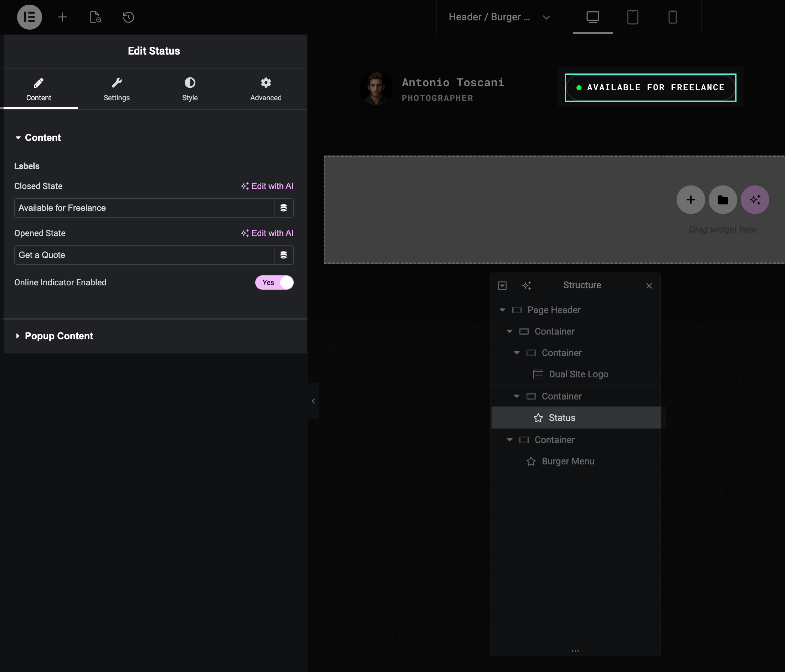This screenshot has height=672, width=785.
Task: Click Edit with AI for Opened State
Action: pos(267,233)
